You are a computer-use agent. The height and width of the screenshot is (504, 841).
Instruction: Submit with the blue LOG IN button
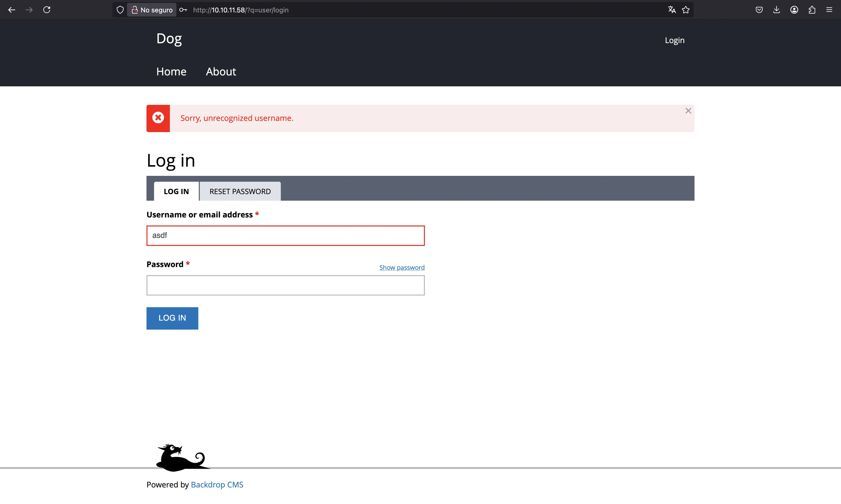coord(172,318)
